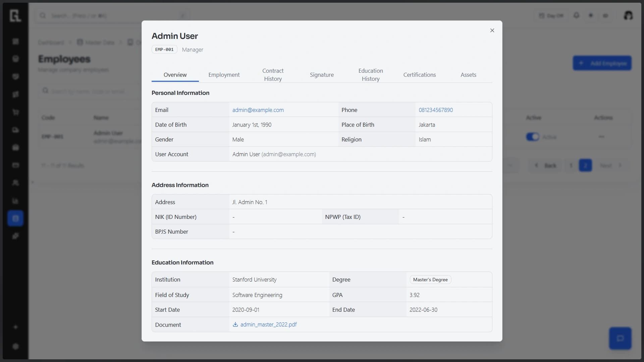The height and width of the screenshot is (362, 644).
Task: Open the user avatar menu
Action: pos(628,15)
